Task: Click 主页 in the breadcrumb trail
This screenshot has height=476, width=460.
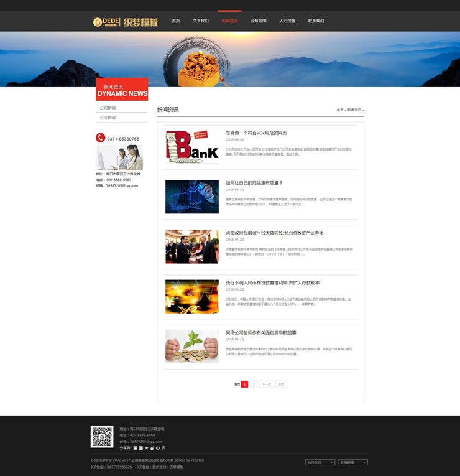Action: click(340, 110)
